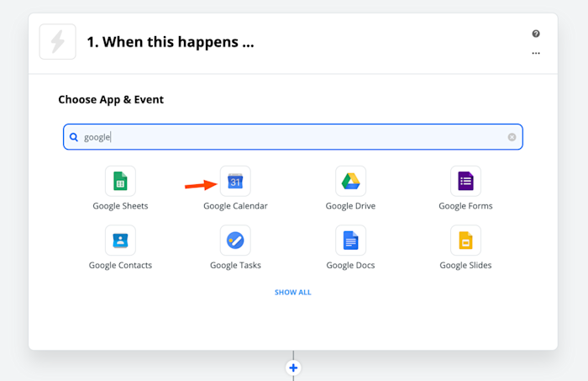
Task: Focus the app search field containing google
Action: coord(293,137)
